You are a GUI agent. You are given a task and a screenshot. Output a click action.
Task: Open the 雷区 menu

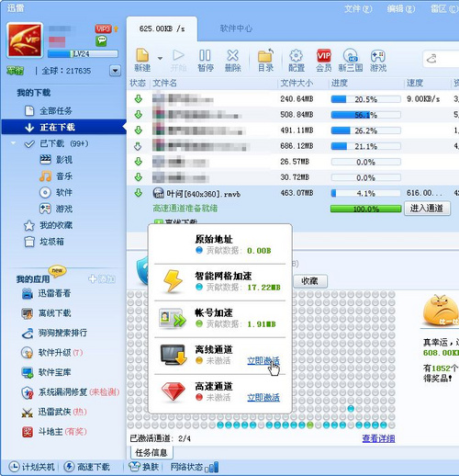pyautogui.click(x=444, y=8)
